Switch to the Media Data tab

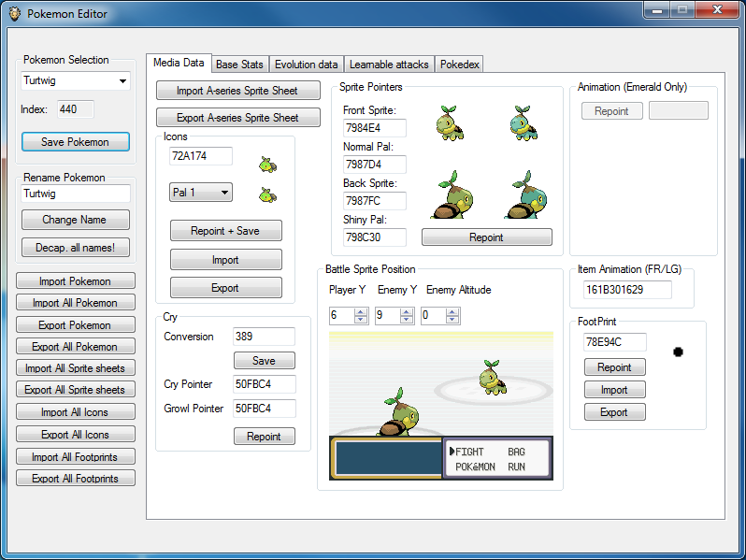[x=179, y=63]
